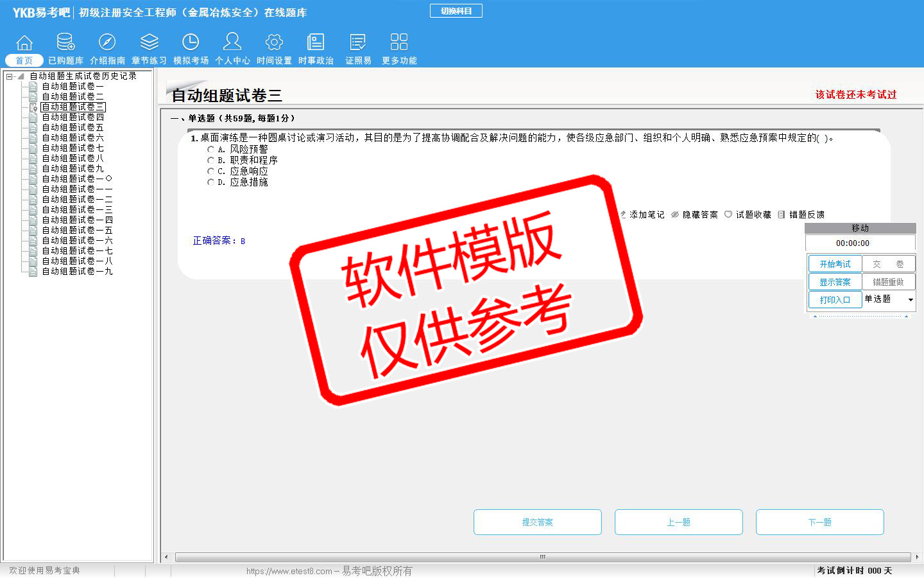Open 时事政治 news icon
This screenshot has height=578, width=924.
tap(316, 42)
